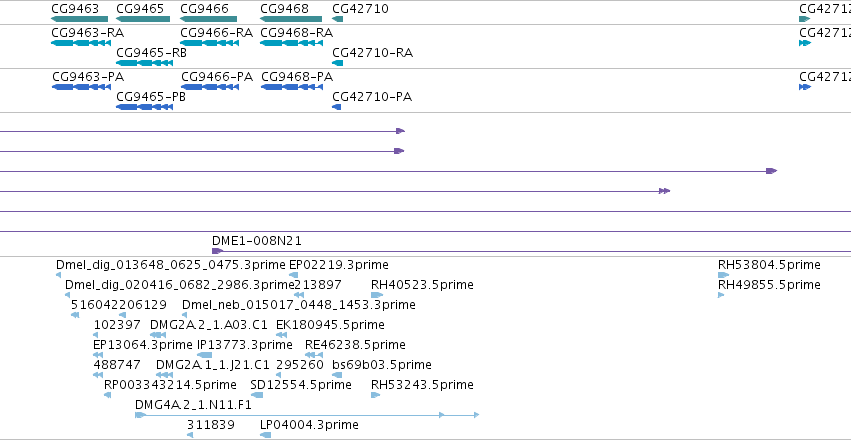Screen dimensions: 851x440
Task: Click the bs69b03.5prime label
Action: pos(382,365)
